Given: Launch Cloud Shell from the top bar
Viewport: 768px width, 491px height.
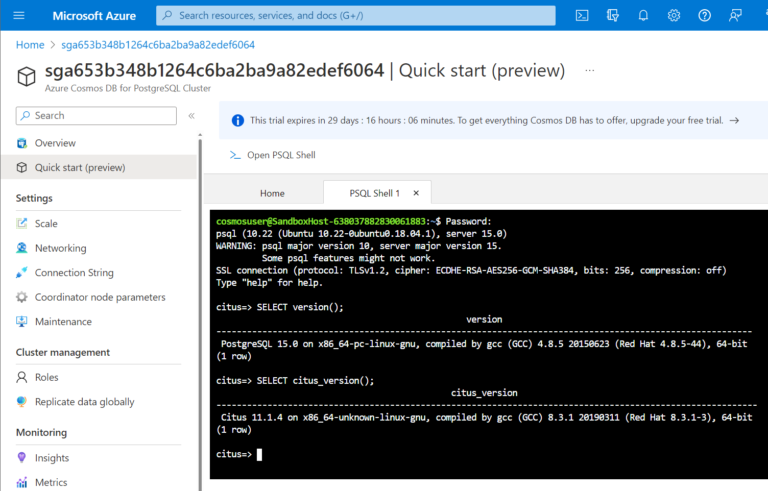Looking at the screenshot, I should pos(582,16).
